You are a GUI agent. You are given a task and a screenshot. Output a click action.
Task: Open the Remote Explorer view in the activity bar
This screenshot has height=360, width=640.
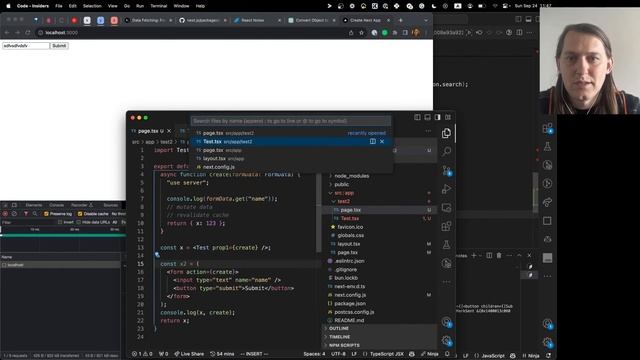pos(447,207)
